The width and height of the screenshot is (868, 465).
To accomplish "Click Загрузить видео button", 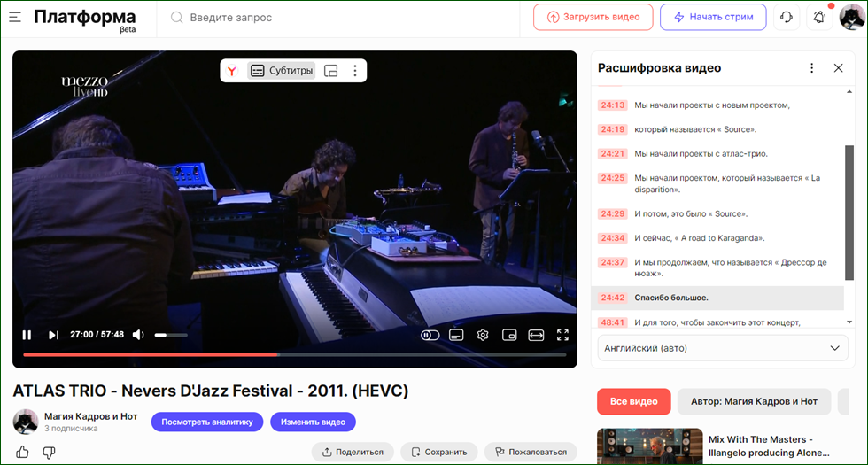I will [x=593, y=17].
